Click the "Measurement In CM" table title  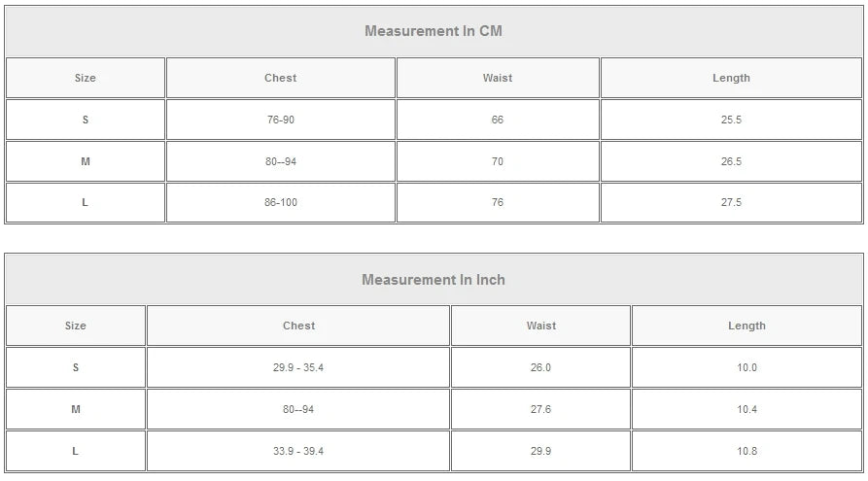tap(433, 31)
